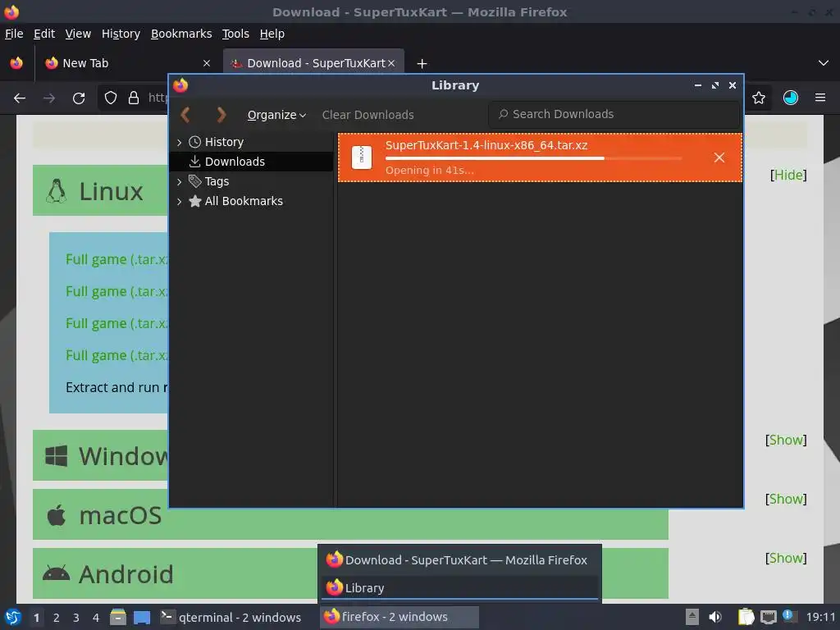
Task: Open removable media tray icon
Action: click(692, 617)
